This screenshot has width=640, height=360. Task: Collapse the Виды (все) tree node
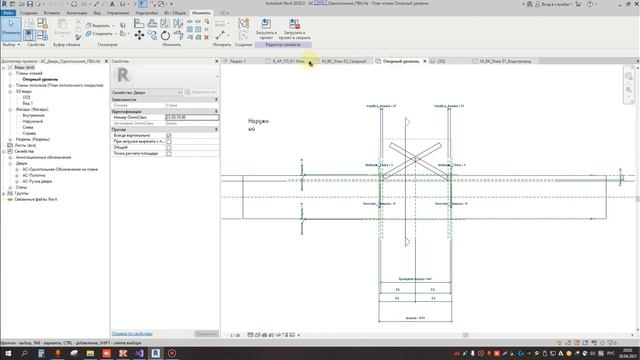pyautogui.click(x=4, y=67)
